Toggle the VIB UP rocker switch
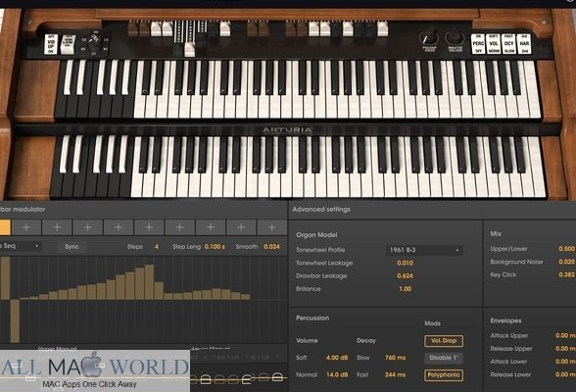This screenshot has width=576, height=392. (51, 44)
